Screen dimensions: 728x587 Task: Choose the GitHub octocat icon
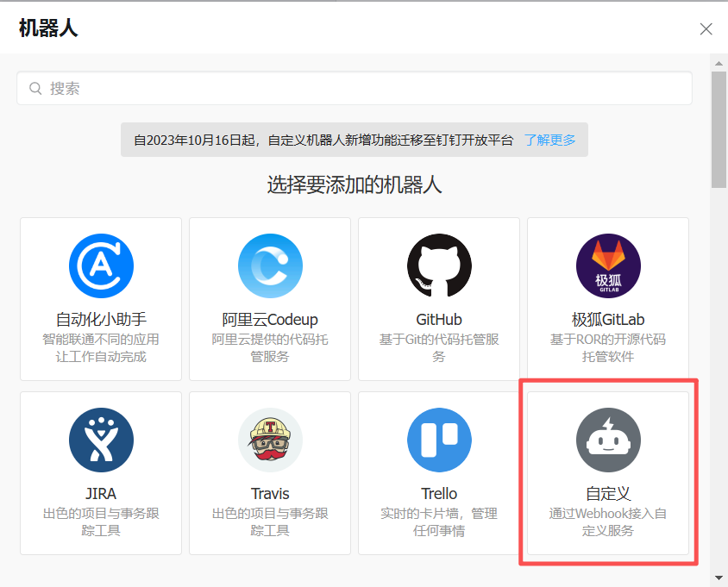[439, 265]
